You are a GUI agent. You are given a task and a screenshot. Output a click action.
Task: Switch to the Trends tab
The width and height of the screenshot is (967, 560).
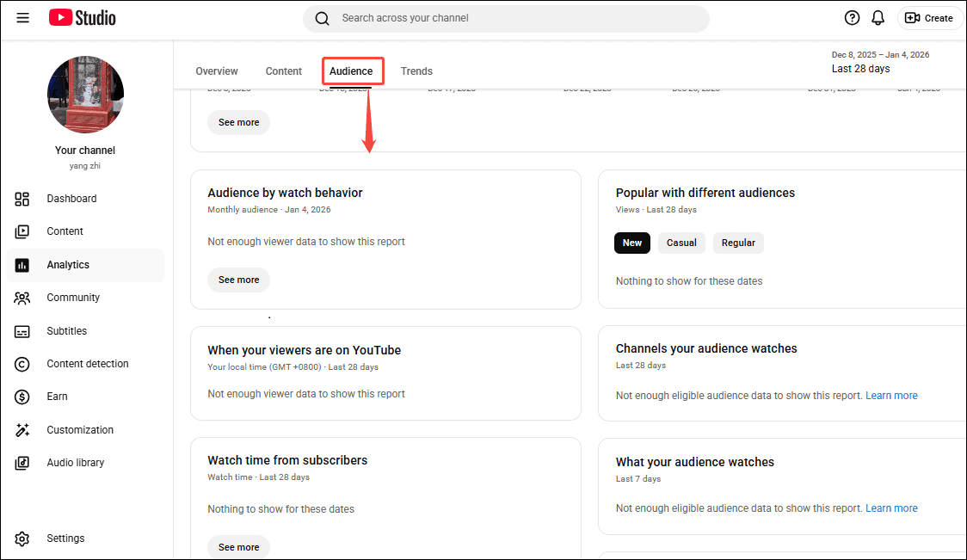point(416,71)
